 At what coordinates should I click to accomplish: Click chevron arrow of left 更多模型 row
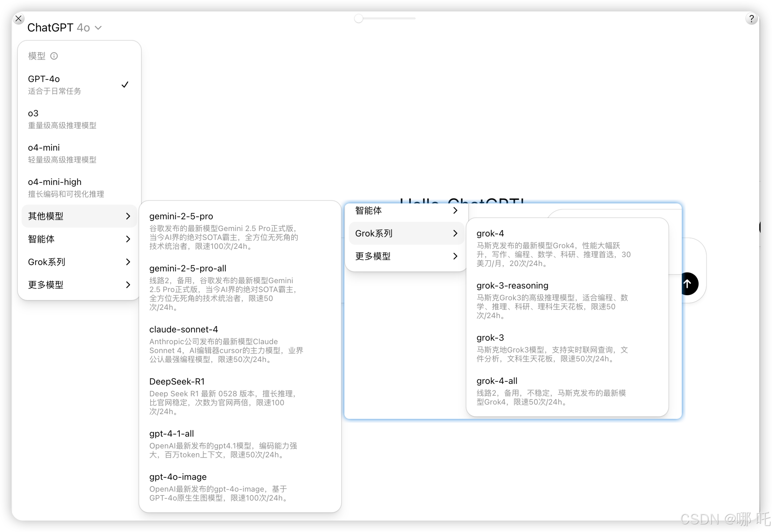(x=128, y=285)
